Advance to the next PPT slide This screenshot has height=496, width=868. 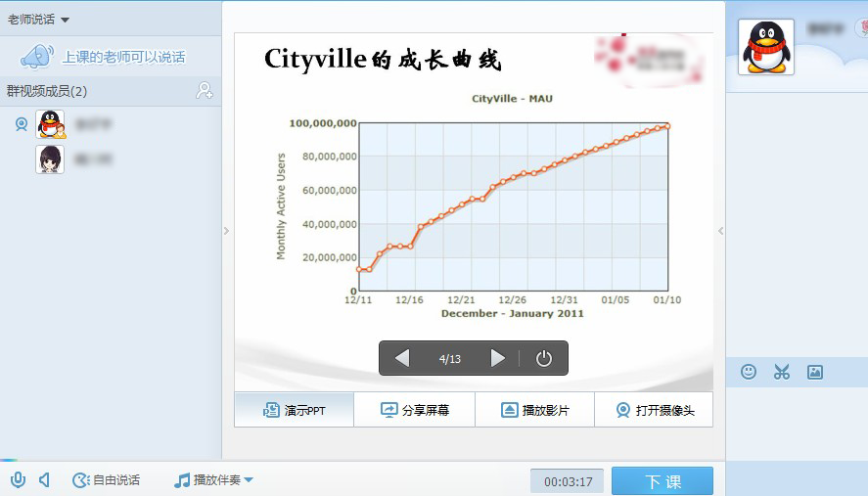497,358
